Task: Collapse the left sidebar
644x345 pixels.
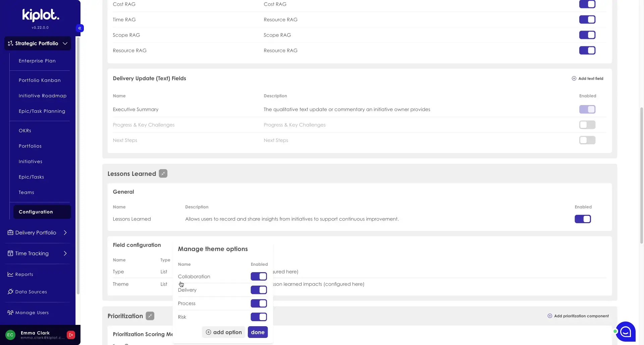Action: point(80,28)
